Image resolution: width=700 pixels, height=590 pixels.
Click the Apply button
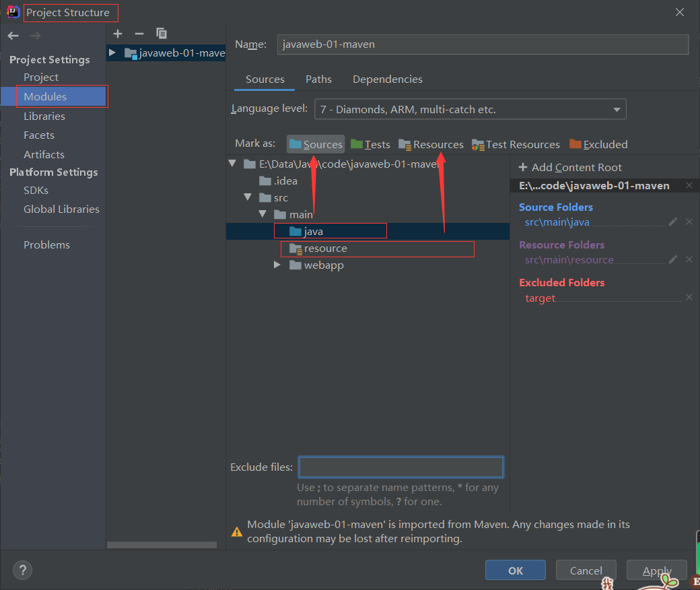[657, 570]
